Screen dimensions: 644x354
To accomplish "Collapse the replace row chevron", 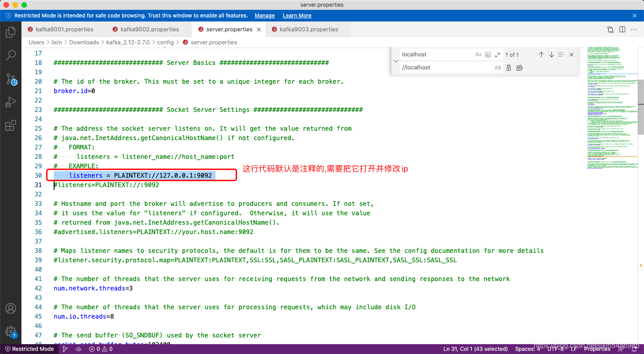I will (x=395, y=61).
